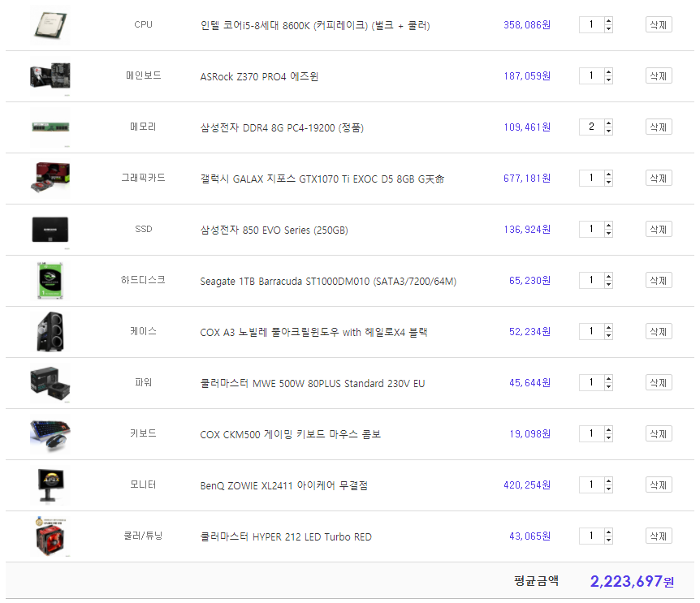Increase CPU quantity with the up arrow
The height and width of the screenshot is (603, 700).
pos(608,21)
